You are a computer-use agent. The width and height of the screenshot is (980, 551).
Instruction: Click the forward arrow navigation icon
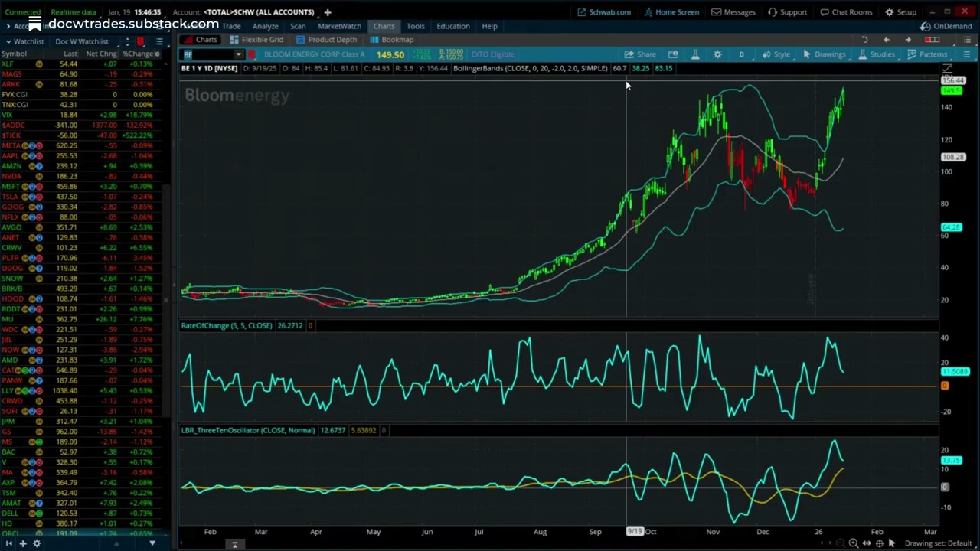[908, 40]
